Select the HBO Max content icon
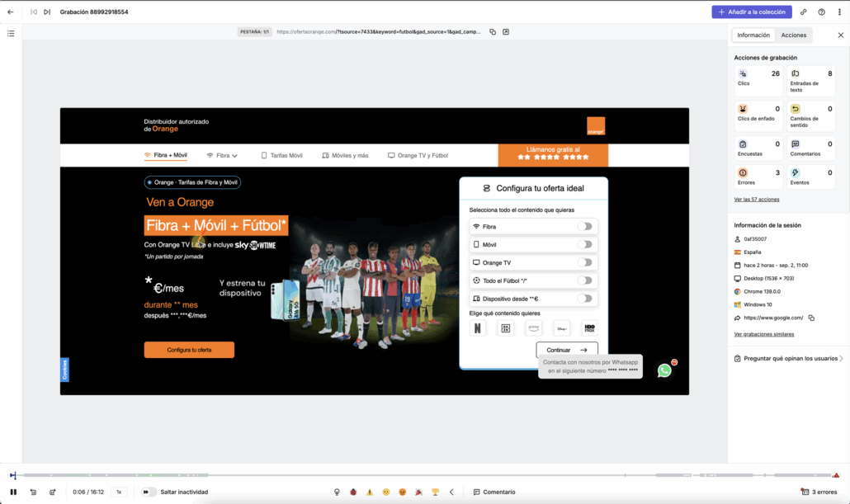The height and width of the screenshot is (504, 850). pos(589,327)
